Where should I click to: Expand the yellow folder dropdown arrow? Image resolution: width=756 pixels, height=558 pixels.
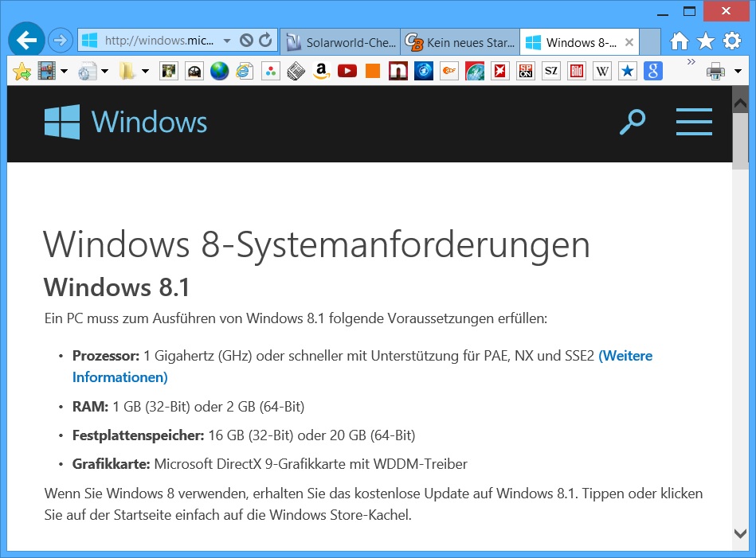point(145,72)
